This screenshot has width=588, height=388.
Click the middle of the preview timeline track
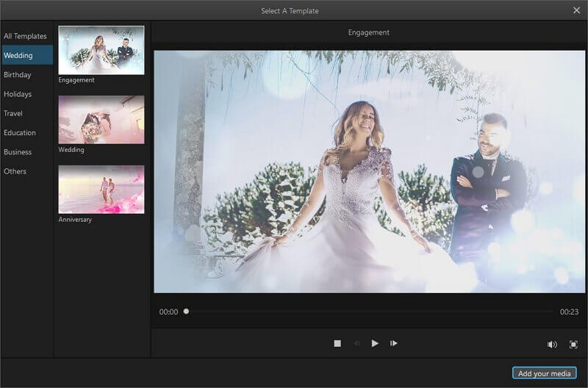pyautogui.click(x=369, y=311)
